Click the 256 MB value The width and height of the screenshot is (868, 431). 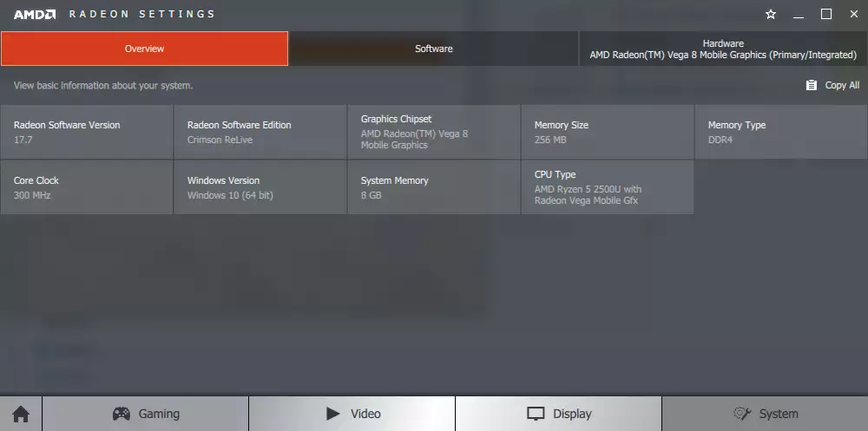[550, 140]
